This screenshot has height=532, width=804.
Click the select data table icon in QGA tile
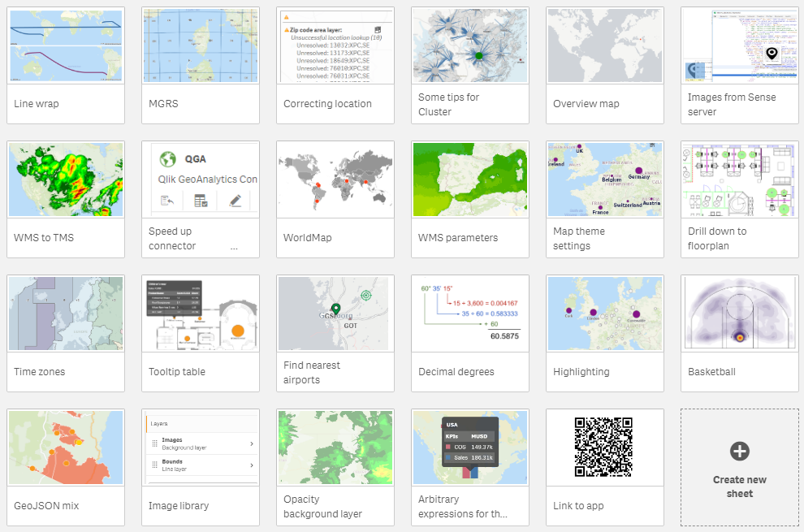(x=201, y=201)
